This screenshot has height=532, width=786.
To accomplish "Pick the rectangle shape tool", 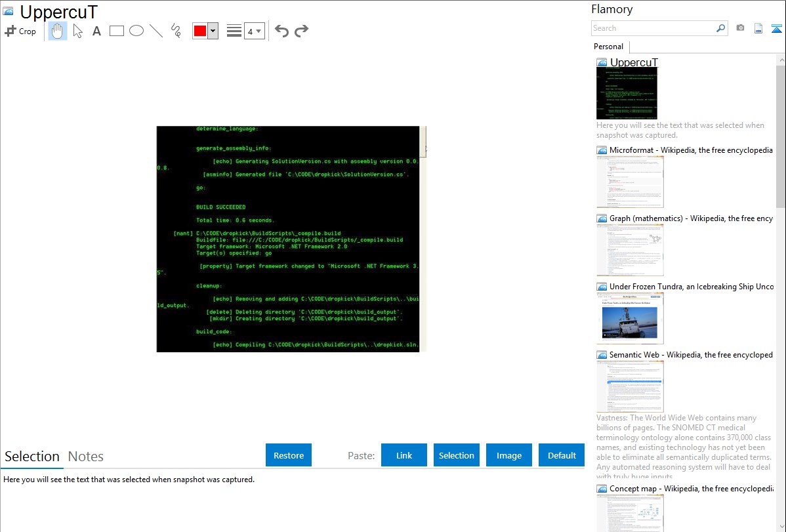I will click(117, 31).
